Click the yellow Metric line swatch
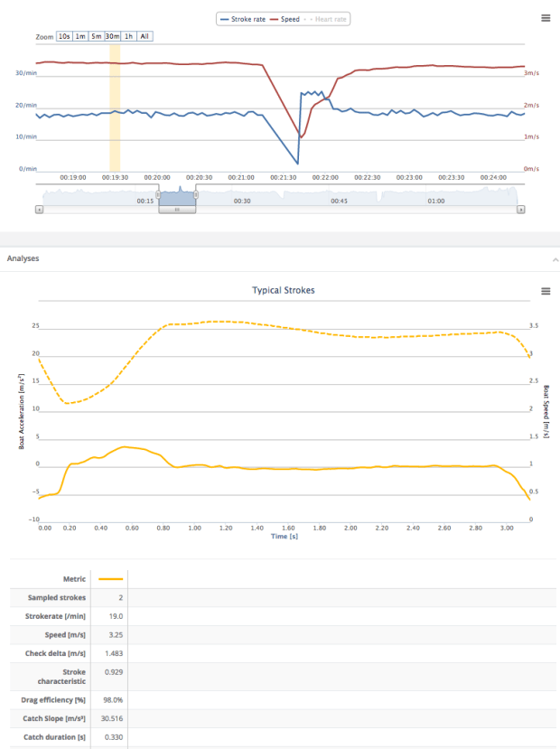This screenshot has width=560, height=749. [x=111, y=579]
